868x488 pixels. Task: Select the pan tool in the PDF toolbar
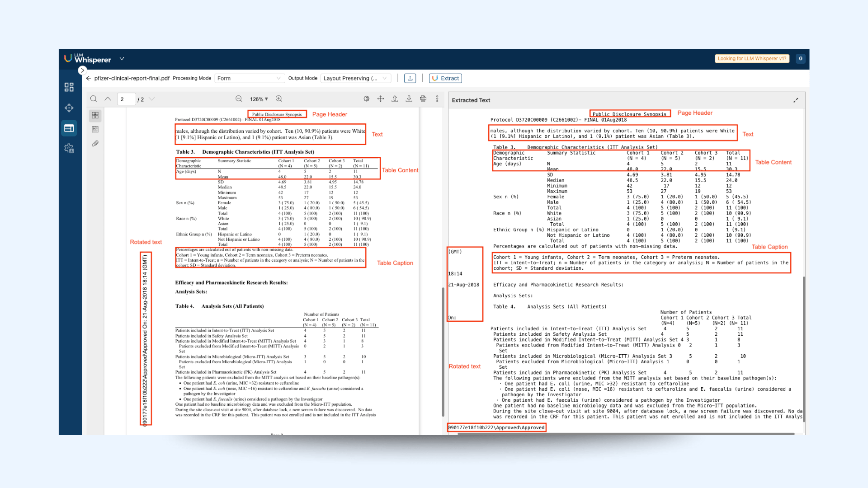[x=380, y=99]
